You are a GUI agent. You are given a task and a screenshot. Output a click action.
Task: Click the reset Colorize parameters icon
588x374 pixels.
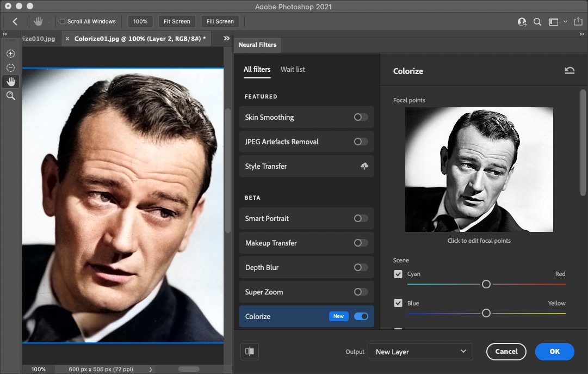[570, 71]
